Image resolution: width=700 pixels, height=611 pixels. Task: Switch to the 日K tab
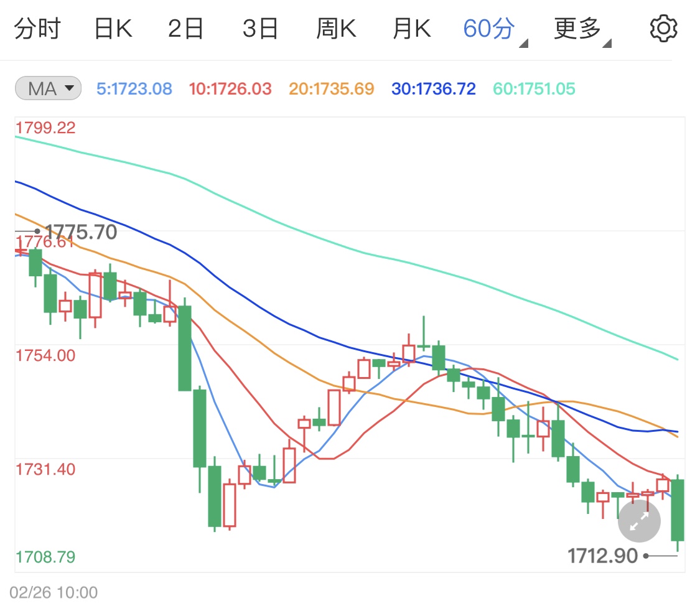click(x=113, y=29)
